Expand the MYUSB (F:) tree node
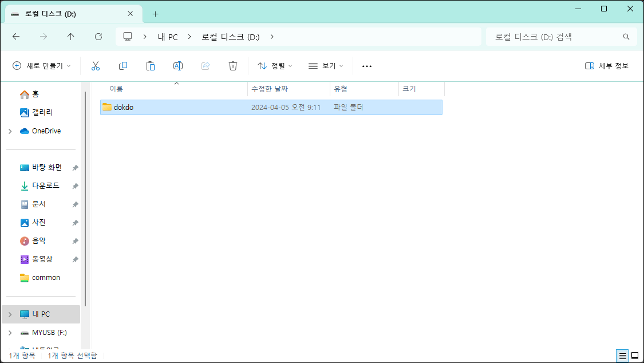The width and height of the screenshot is (644, 363). [10, 333]
